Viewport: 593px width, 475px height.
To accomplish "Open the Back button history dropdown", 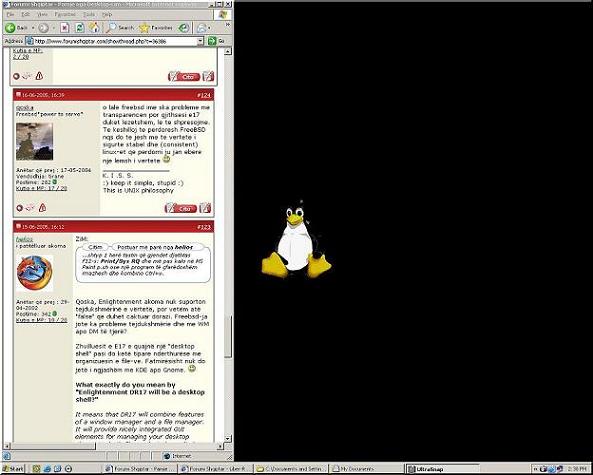I will tap(33, 28).
